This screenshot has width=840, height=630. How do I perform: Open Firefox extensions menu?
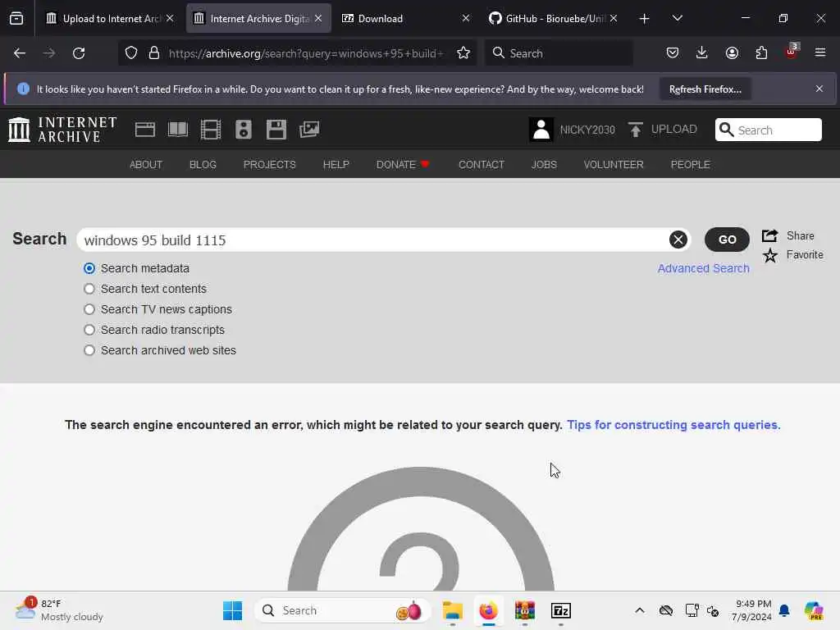[x=761, y=53]
